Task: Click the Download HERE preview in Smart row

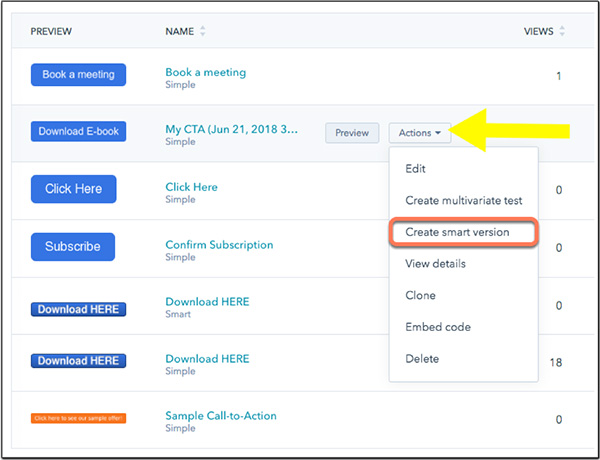Action: tap(78, 309)
